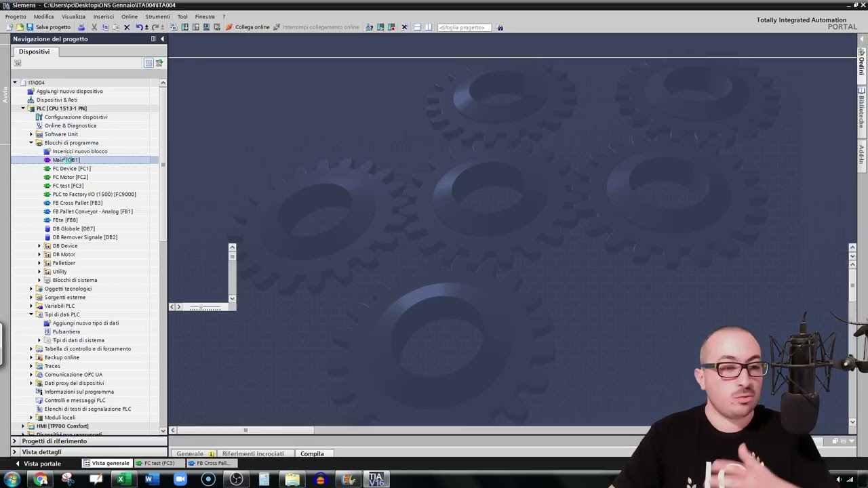Click the binoculars search icon
868x488 pixels.
pyautogui.click(x=500, y=27)
